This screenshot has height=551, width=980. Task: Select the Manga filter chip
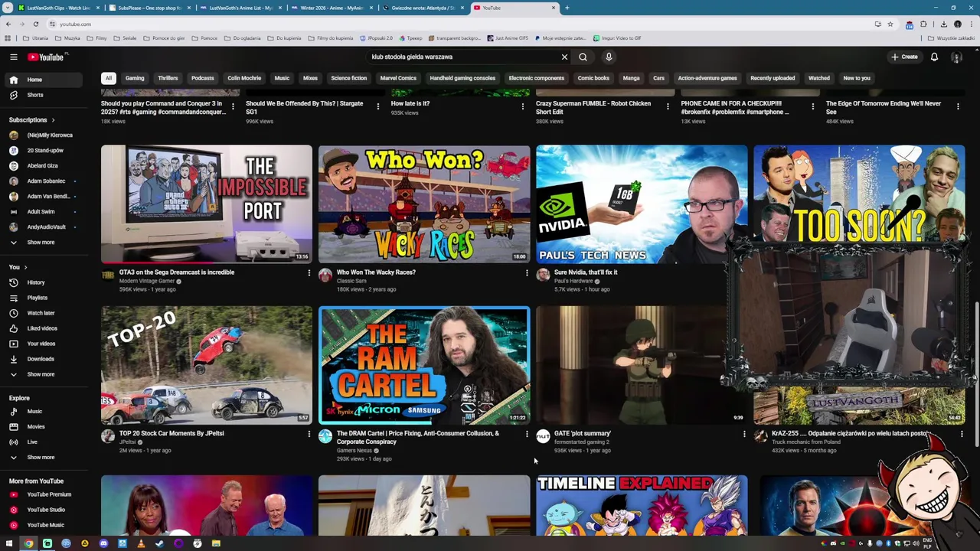631,78
